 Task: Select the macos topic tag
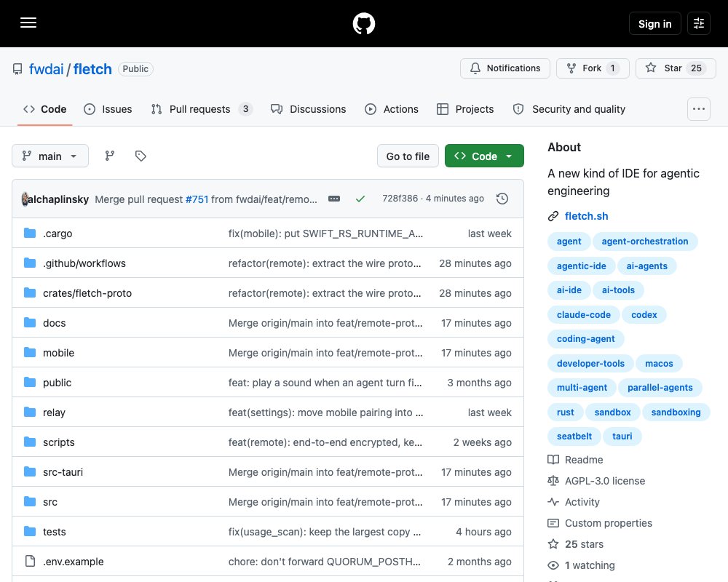tap(659, 364)
